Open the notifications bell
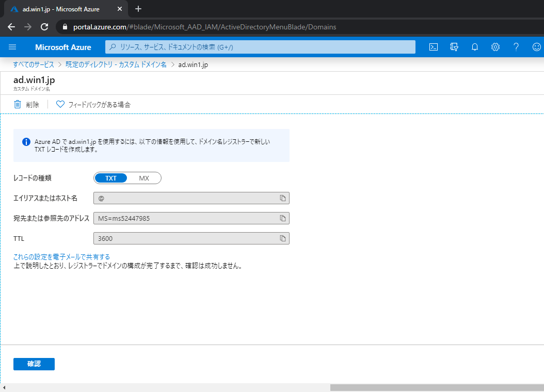Viewport: 544px width, 392px height. pos(475,47)
